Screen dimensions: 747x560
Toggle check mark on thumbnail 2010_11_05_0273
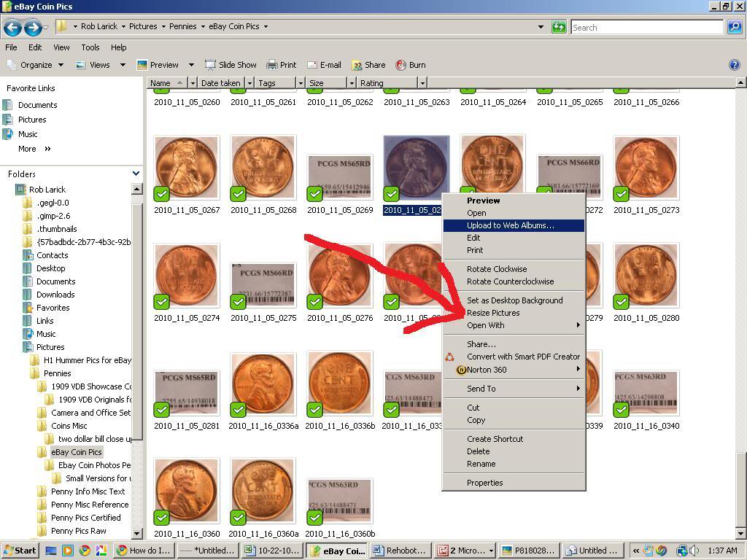pos(622,194)
